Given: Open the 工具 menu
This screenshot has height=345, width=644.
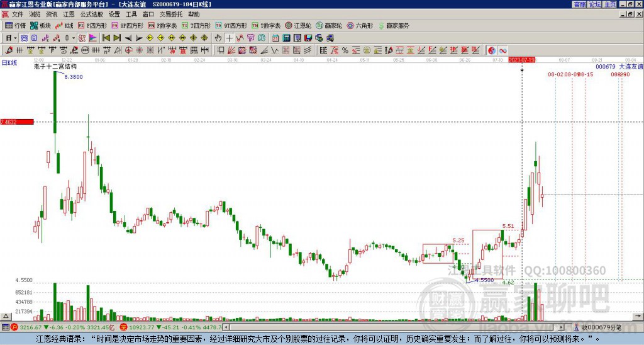Looking at the screenshot, I should (x=131, y=14).
